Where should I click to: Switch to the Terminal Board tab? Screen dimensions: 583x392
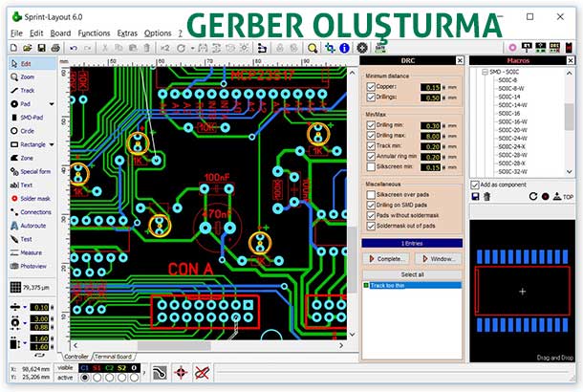[x=113, y=357]
